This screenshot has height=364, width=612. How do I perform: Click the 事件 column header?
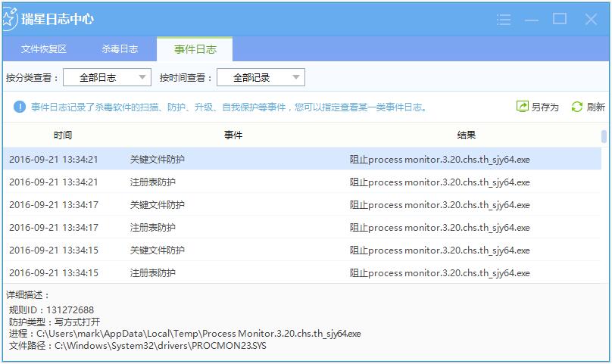pos(233,135)
